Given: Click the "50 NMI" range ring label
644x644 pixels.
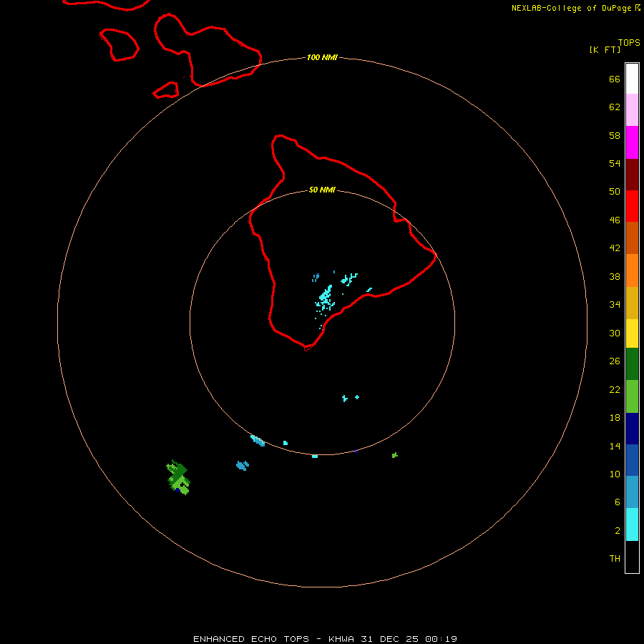Looking at the screenshot, I should tap(322, 190).
